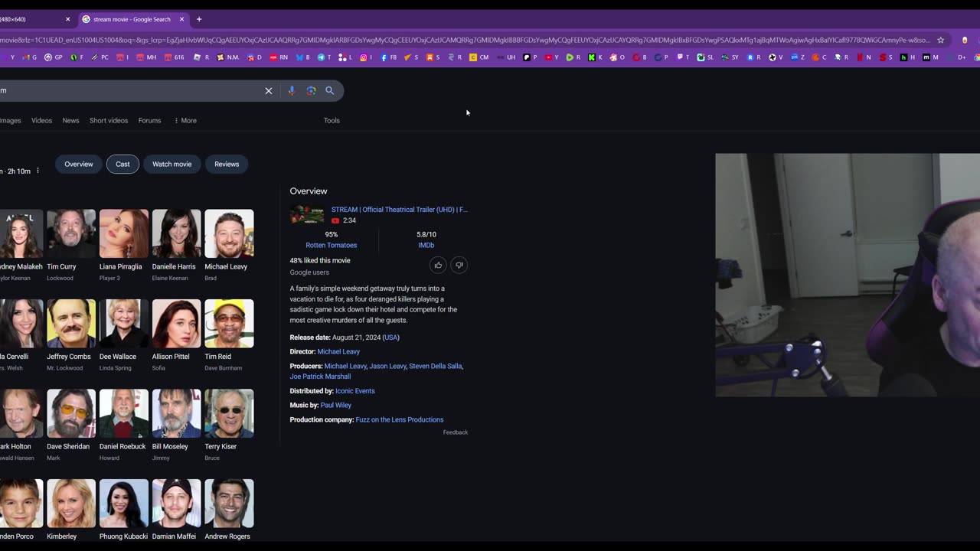Screen dimensions: 980x551
Task: Select the Watch movie chip
Action: click(171, 164)
